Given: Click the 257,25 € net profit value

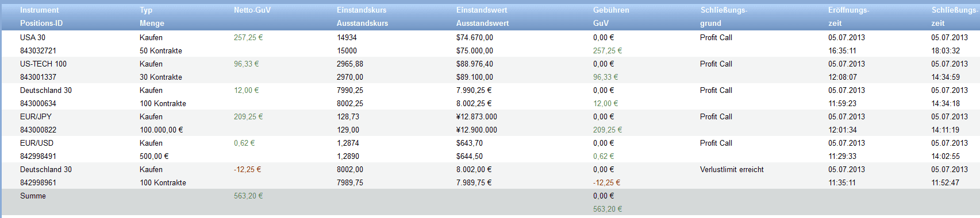Looking at the screenshot, I should coord(248,37).
